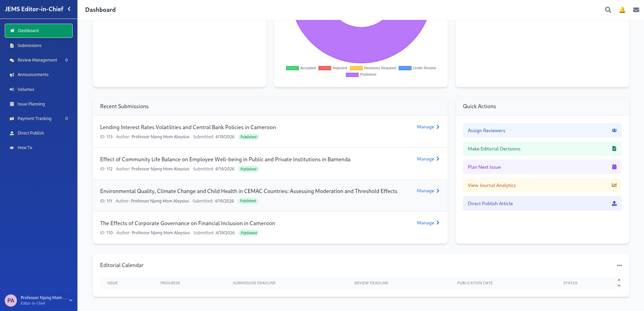Open the notifications bell
The width and height of the screenshot is (644, 311).
click(x=622, y=10)
